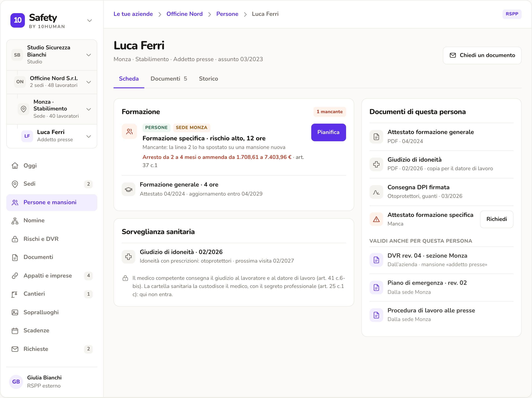Screen dimensions: 532x398
Task: Click the Richieste envelope icon
Action: click(x=15, y=349)
